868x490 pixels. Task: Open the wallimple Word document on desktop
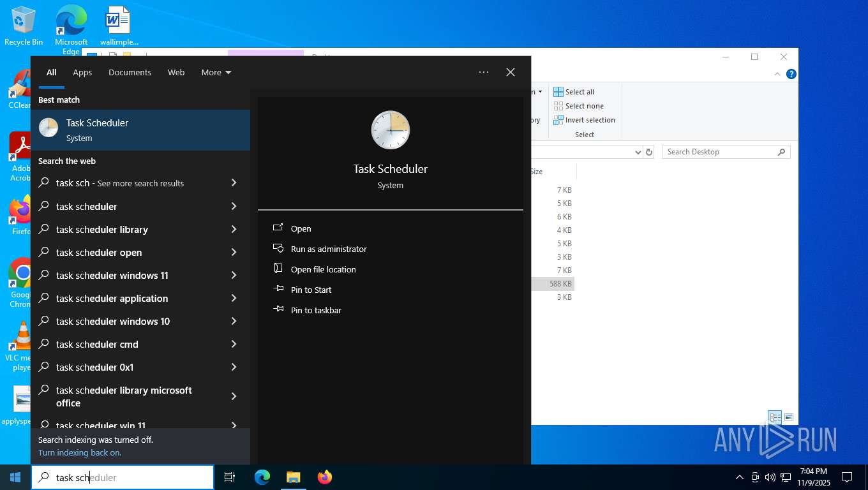pos(119,26)
